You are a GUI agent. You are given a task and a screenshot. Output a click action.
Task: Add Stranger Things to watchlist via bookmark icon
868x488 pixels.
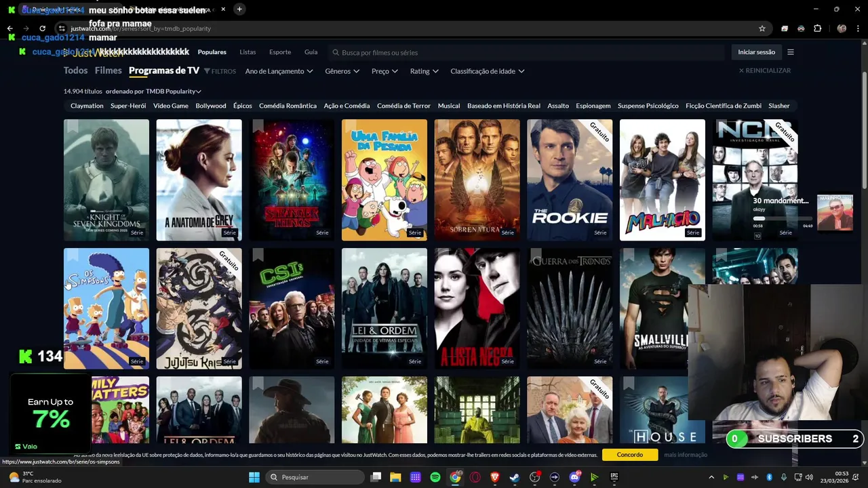tap(258, 126)
